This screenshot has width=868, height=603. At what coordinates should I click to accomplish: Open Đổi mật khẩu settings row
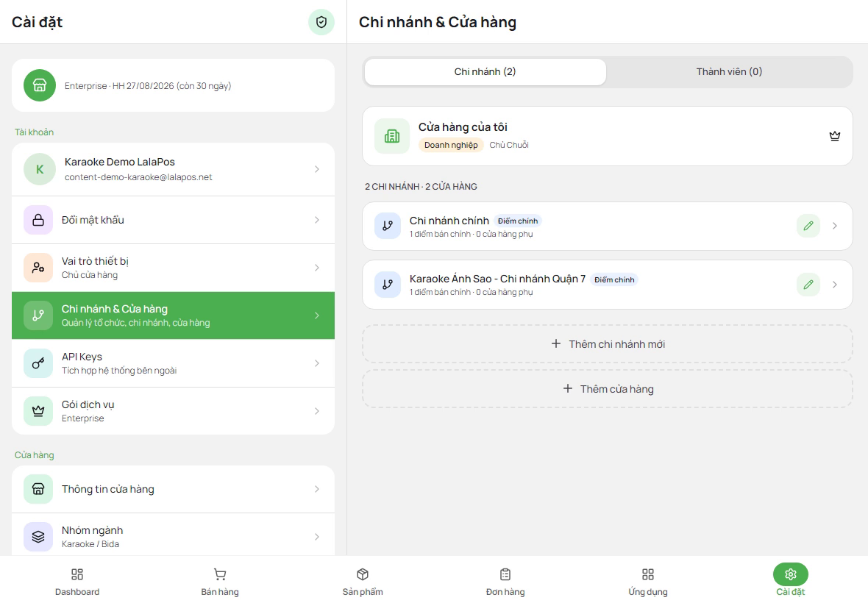point(174,220)
